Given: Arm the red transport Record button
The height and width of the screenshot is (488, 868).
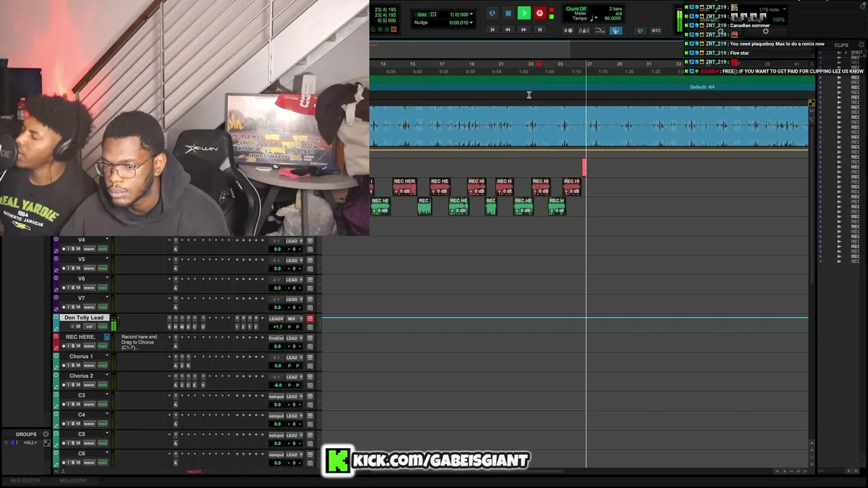Looking at the screenshot, I should [x=540, y=14].
